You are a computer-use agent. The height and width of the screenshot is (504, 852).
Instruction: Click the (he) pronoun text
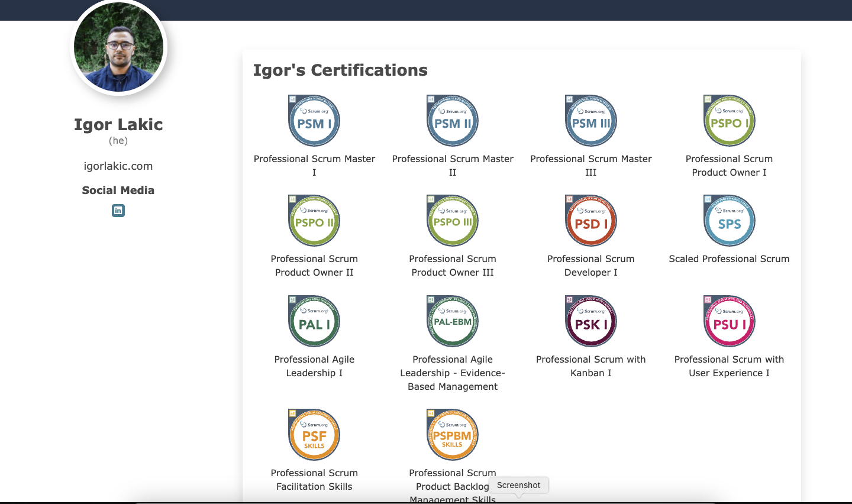tap(118, 141)
